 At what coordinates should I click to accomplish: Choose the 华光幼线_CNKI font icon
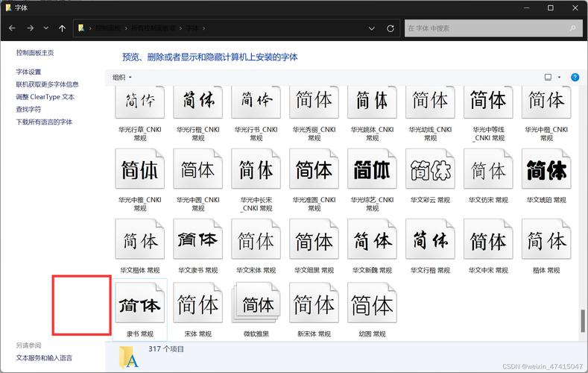pyautogui.click(x=430, y=101)
